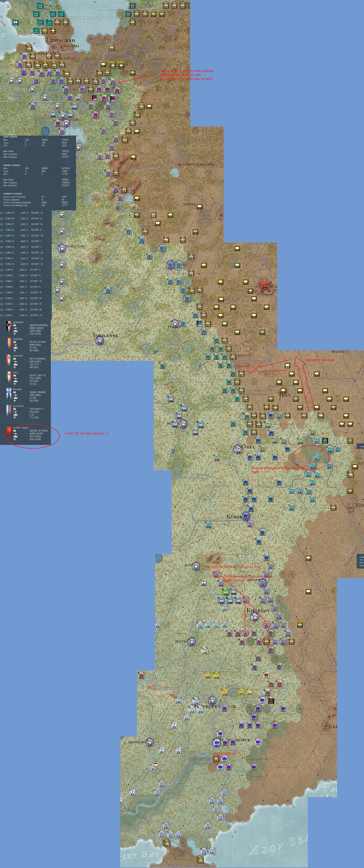The image size is (364, 868).
Task: Click the Slovakia flag icon
Action: [9, 411]
